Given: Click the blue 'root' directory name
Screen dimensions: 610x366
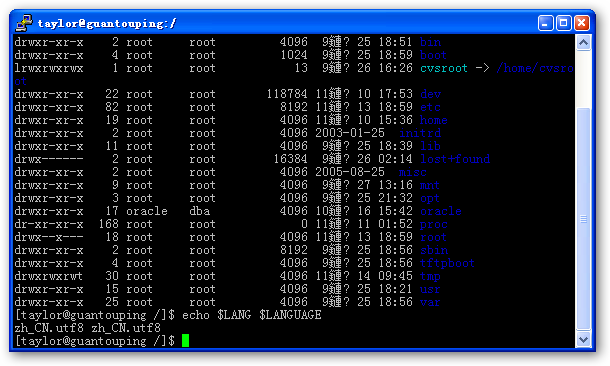Looking at the screenshot, I should (x=433, y=237).
